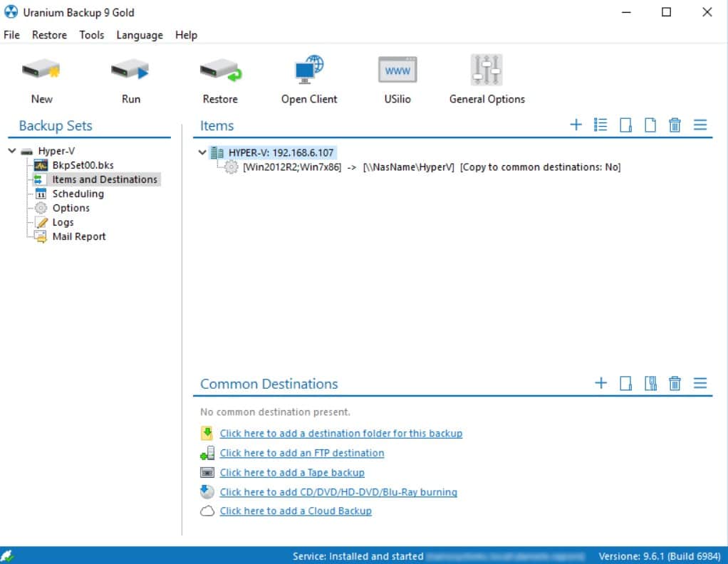Image resolution: width=728 pixels, height=564 pixels.
Task: Collapse the HYPER-V: 192.168.6.107 node
Action: pyautogui.click(x=202, y=152)
